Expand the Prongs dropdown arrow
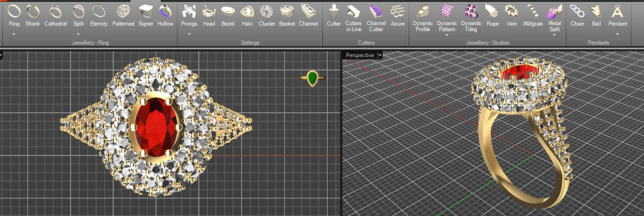 [189, 34]
